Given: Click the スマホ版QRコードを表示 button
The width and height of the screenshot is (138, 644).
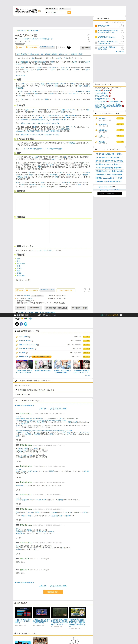Looking at the screenshot, I should 79,308.
